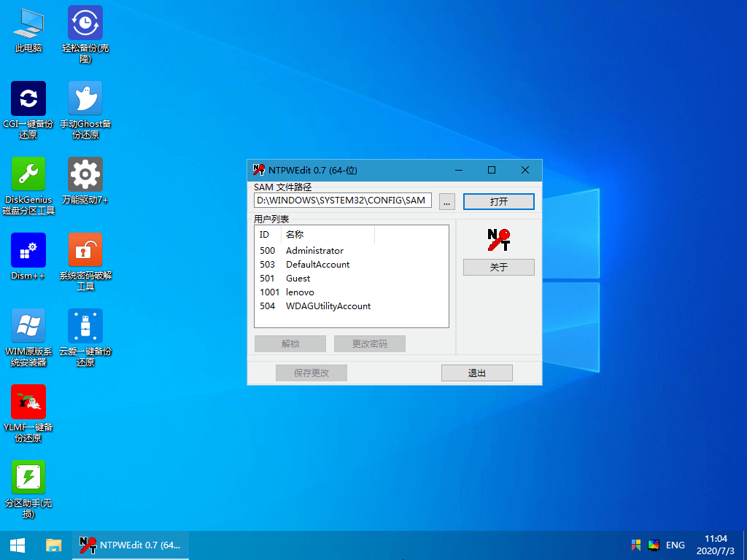Click the SAM file path input field
The width and height of the screenshot is (747, 560).
342,201
